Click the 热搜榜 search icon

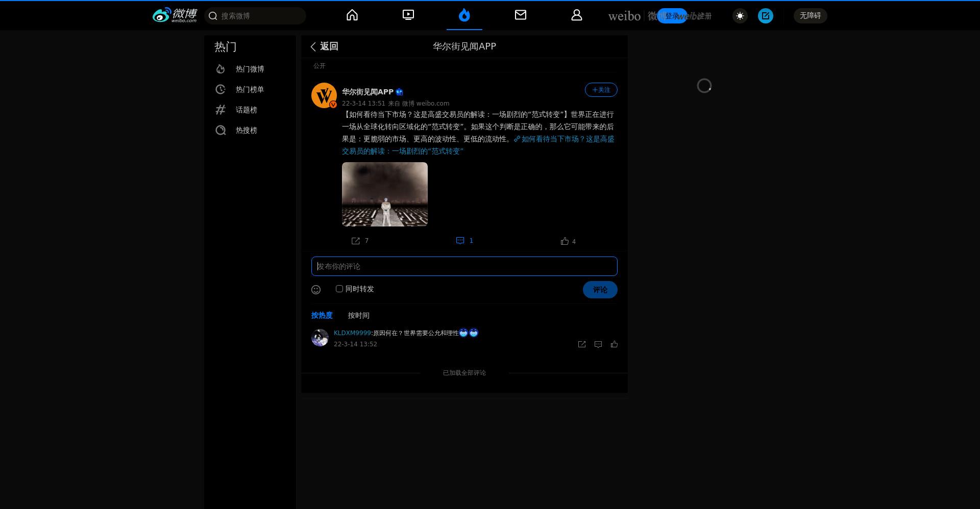click(220, 130)
